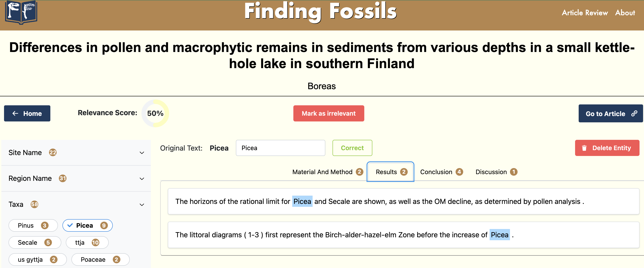The image size is (644, 268).
Task: Click the trash icon on Delete Entity
Action: (x=584, y=148)
